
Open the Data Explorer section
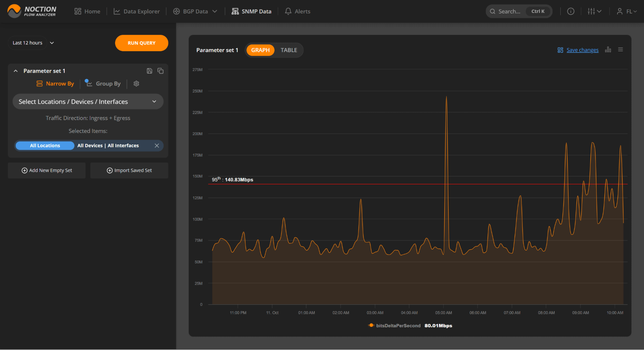pyautogui.click(x=137, y=11)
